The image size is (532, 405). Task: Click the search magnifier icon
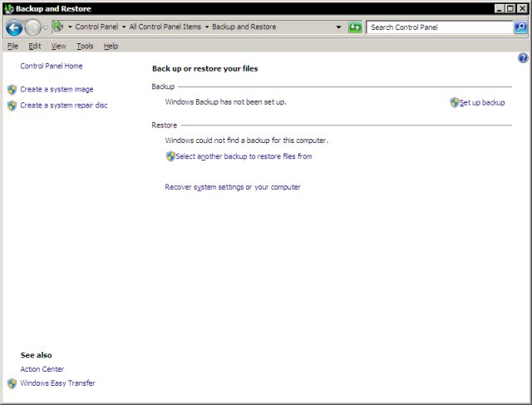point(521,27)
